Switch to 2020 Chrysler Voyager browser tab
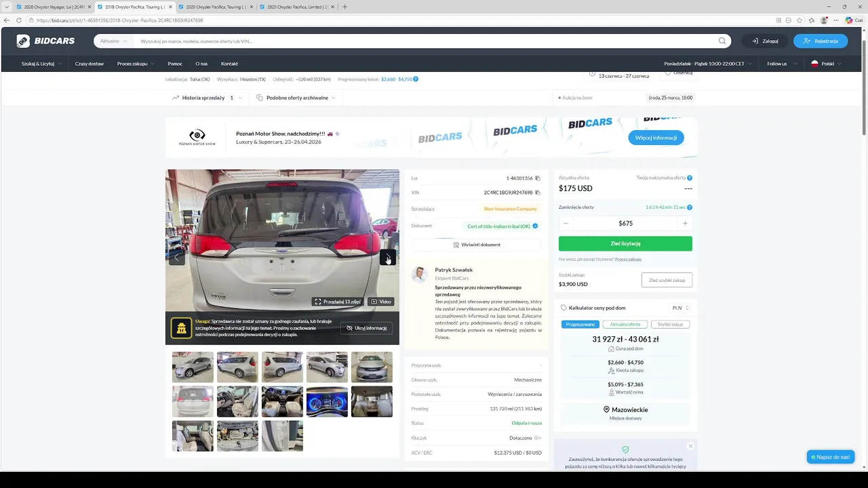Image resolution: width=868 pixels, height=488 pixels. point(52,7)
